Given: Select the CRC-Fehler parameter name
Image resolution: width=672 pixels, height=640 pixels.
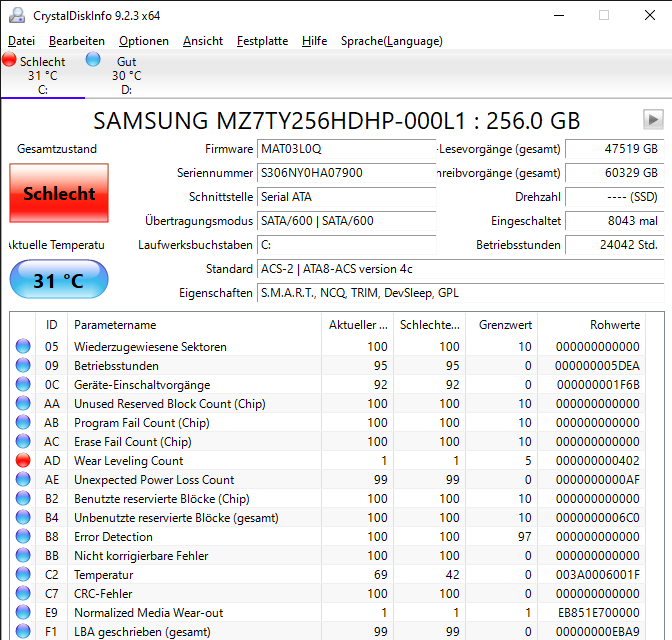Looking at the screenshot, I should click(103, 594).
